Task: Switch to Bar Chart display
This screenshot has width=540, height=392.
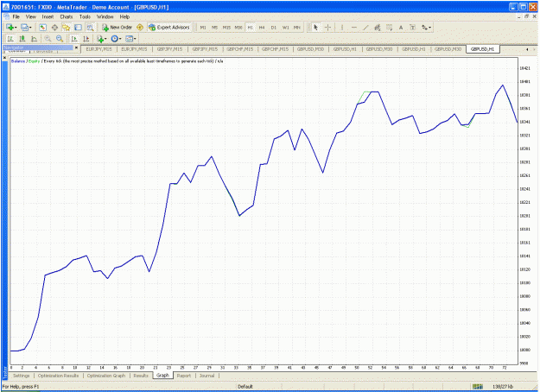Action: coord(10,39)
